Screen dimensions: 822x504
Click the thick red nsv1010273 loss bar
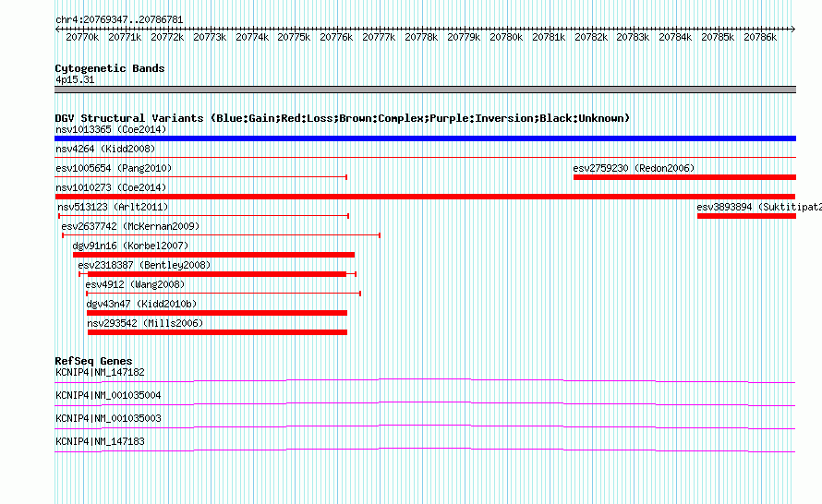[425, 197]
